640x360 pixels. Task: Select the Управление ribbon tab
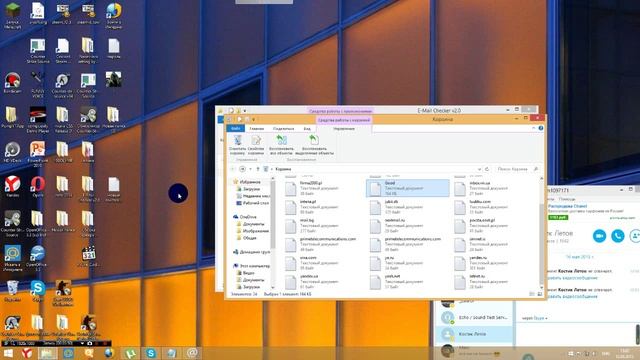pos(344,129)
